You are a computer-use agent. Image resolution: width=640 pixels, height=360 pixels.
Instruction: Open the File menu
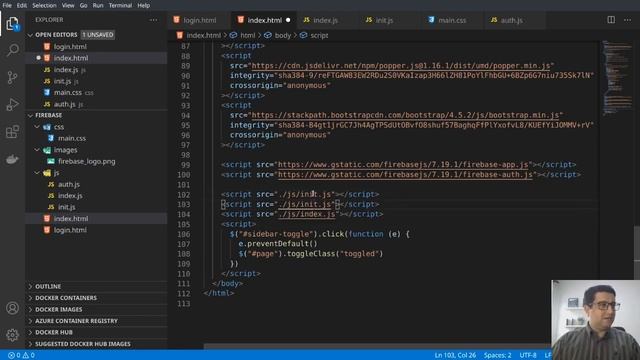coord(7,5)
